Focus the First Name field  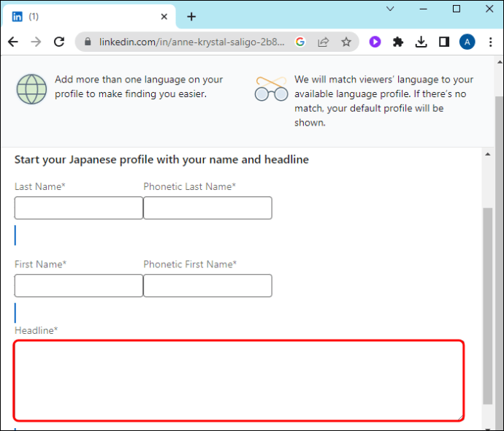pyautogui.click(x=79, y=286)
